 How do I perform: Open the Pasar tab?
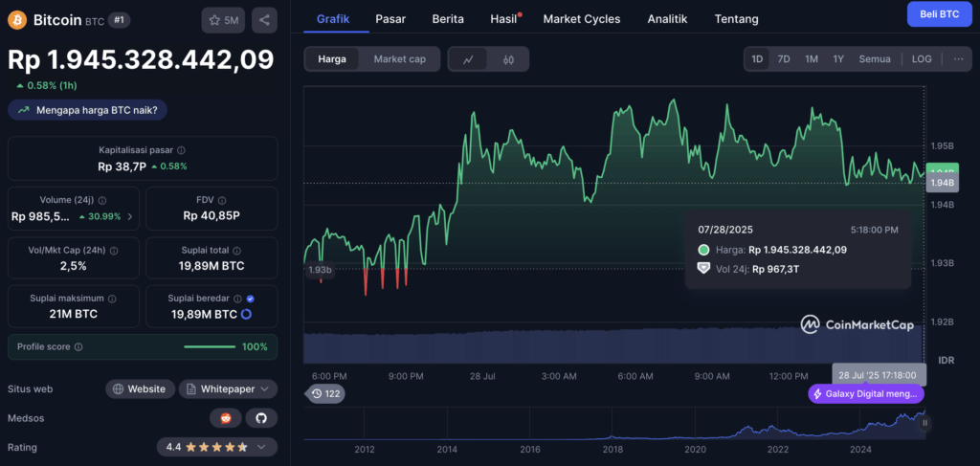point(390,19)
